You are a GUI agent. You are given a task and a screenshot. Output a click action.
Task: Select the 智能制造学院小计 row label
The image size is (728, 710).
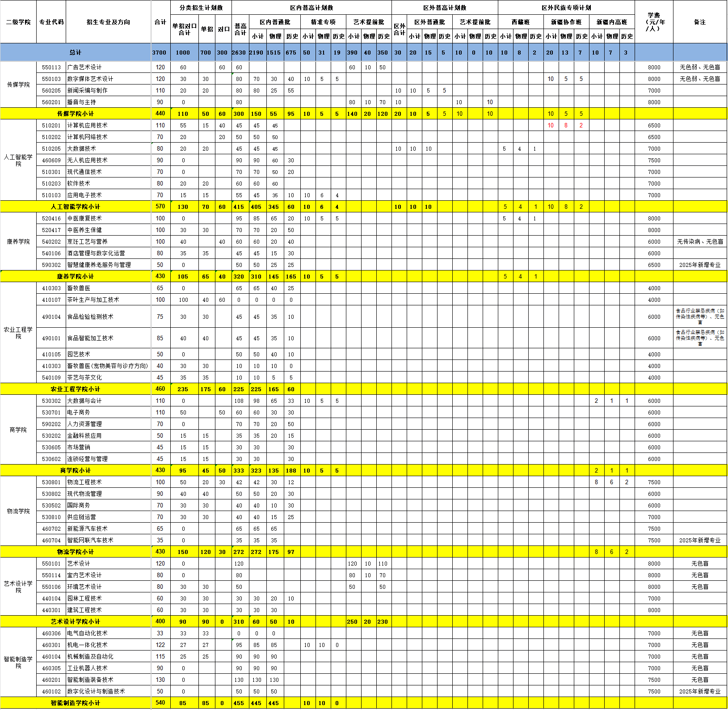76,703
